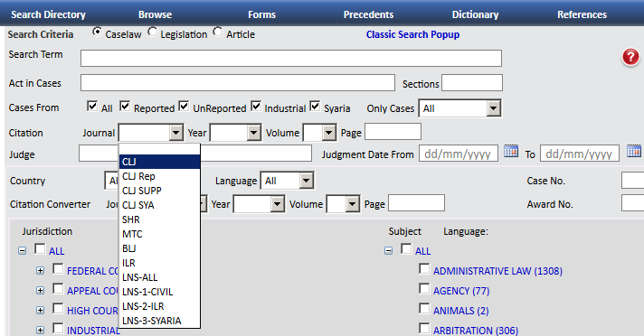The image size is (644, 336).
Task: Choose CLJ Rep from the journal list
Action: coord(159,176)
